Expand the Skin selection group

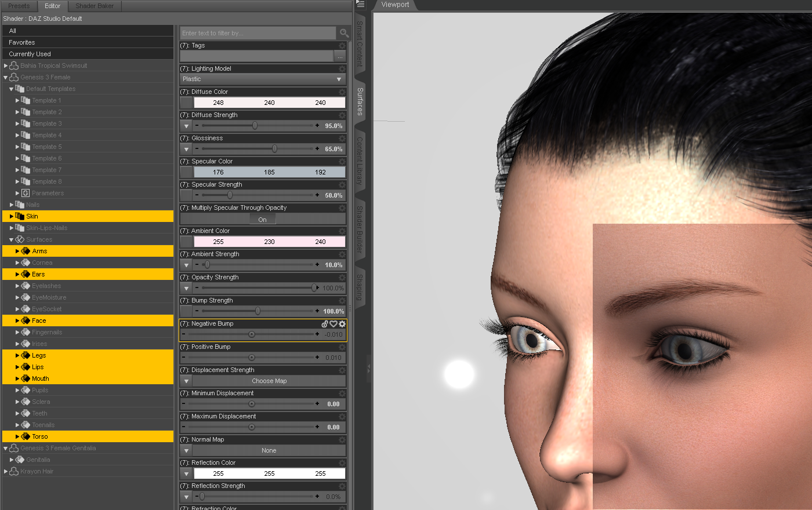point(12,216)
